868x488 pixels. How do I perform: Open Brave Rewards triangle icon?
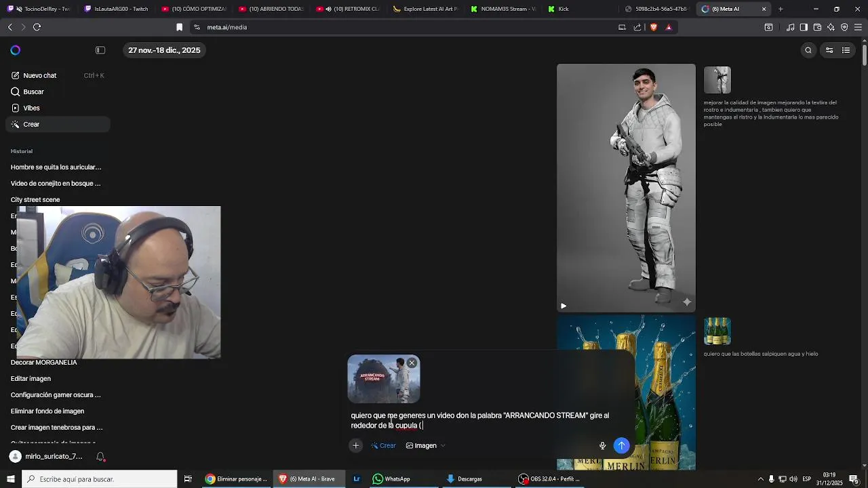click(x=669, y=27)
